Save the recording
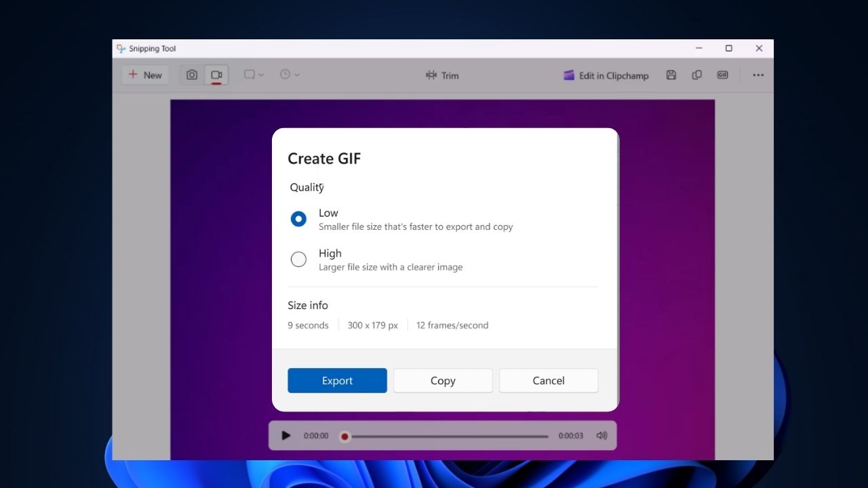This screenshot has height=488, width=868. click(671, 75)
